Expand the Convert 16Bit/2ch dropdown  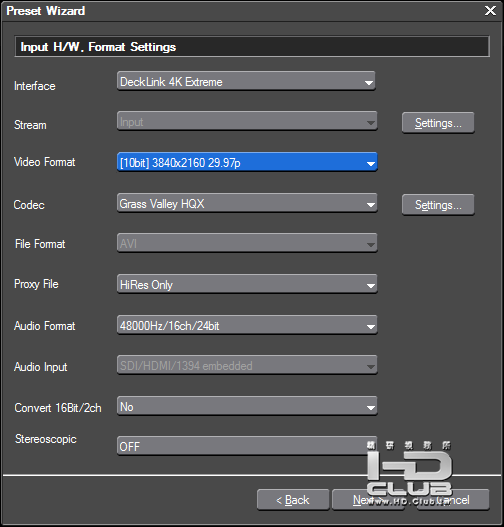[247, 406]
